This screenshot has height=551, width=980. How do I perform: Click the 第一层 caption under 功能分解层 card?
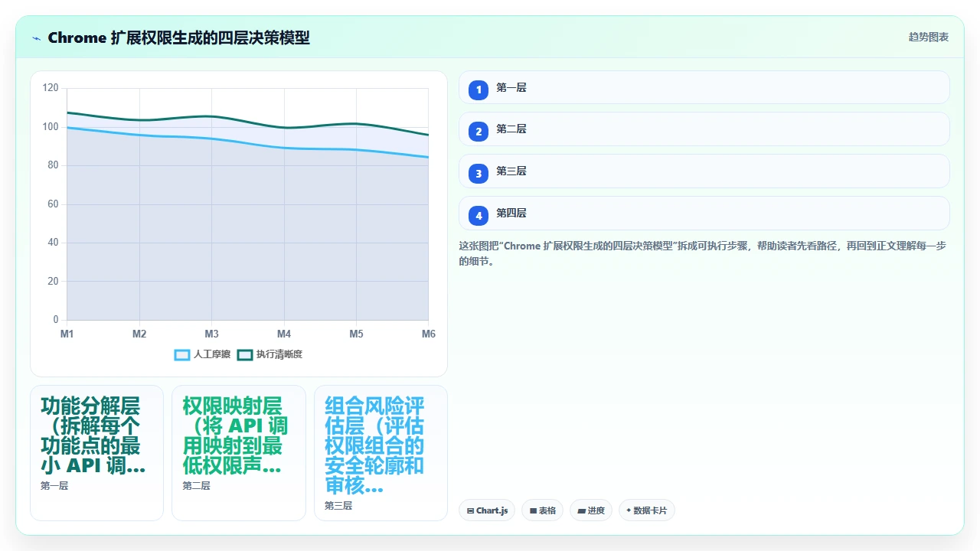[54, 485]
